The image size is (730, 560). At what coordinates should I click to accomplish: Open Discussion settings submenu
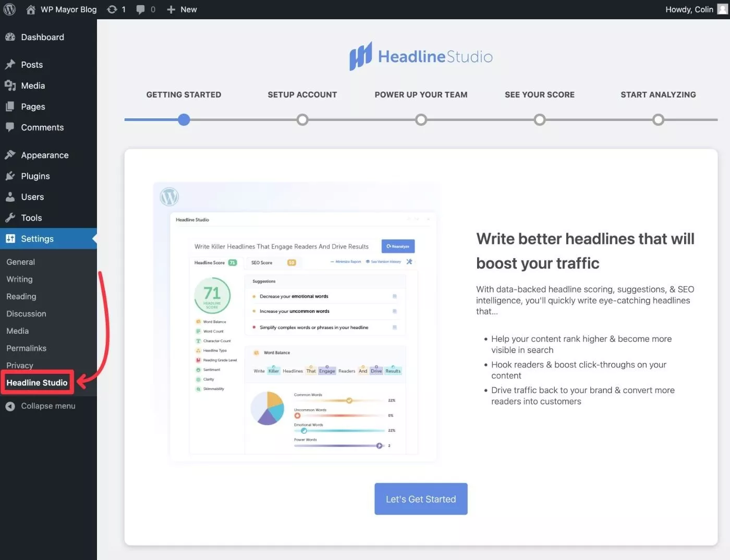tap(26, 313)
